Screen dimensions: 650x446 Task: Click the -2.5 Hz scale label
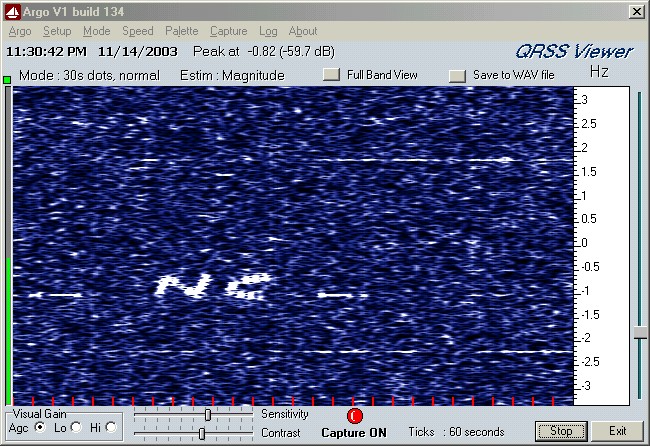[x=590, y=362]
